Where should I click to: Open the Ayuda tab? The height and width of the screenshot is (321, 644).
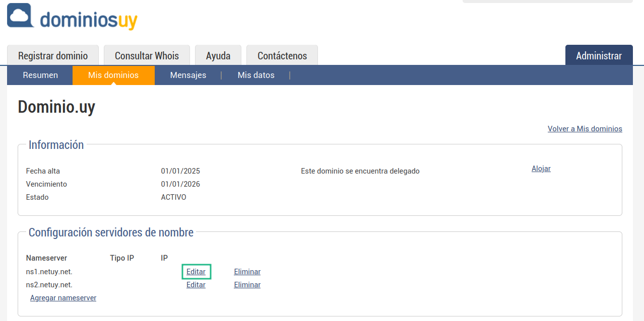pos(218,56)
